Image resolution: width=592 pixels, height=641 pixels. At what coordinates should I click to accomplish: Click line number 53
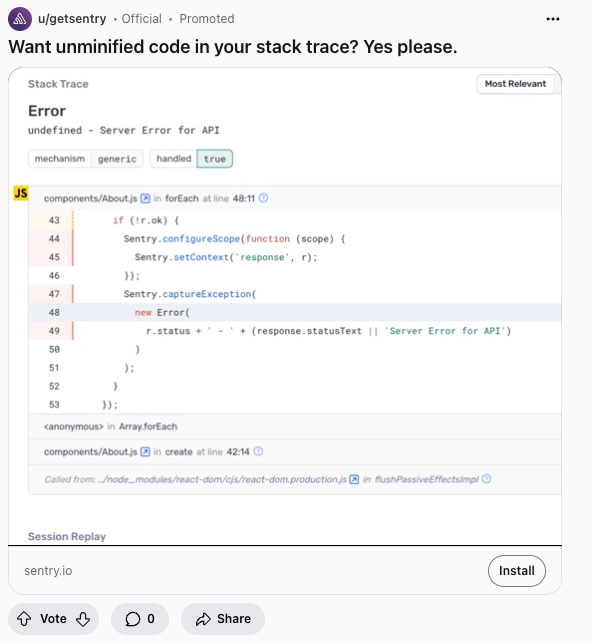(x=54, y=405)
